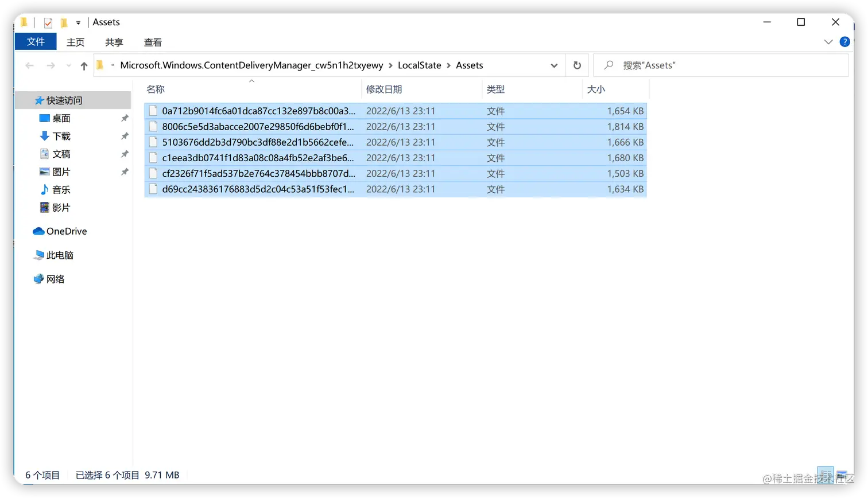Expand the address bar history dropdown
The width and height of the screenshot is (868, 498).
click(x=554, y=65)
